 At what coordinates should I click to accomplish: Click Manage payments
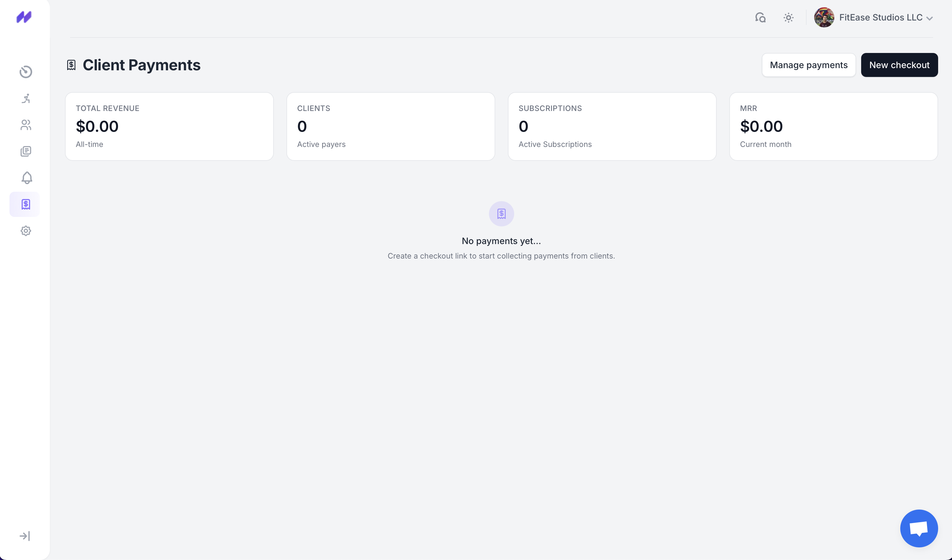809,65
